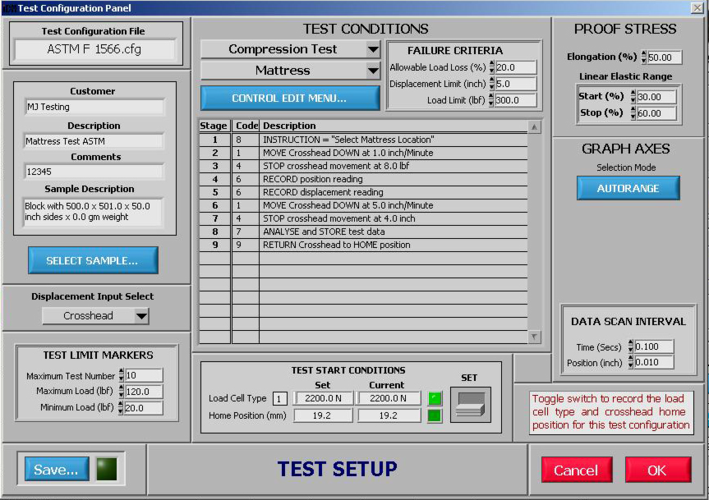
Task: Click the Displacement Limit value 5.0
Action: pyautogui.click(x=515, y=84)
